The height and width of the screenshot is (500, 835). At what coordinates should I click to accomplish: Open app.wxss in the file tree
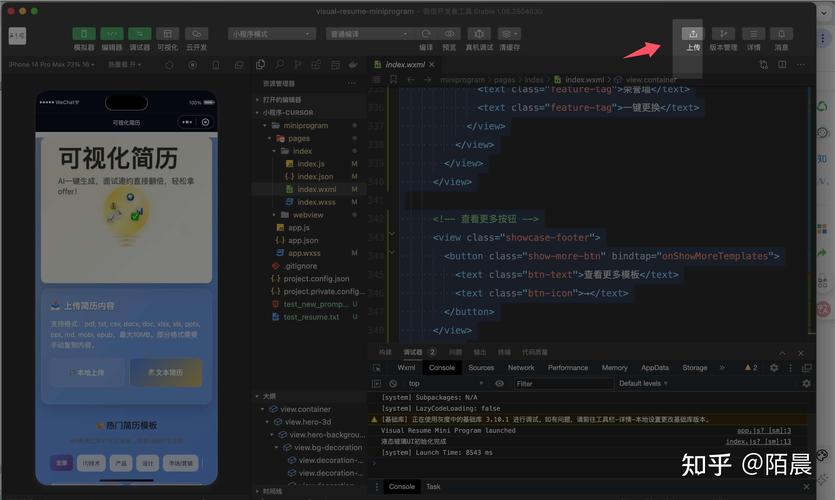coord(306,253)
